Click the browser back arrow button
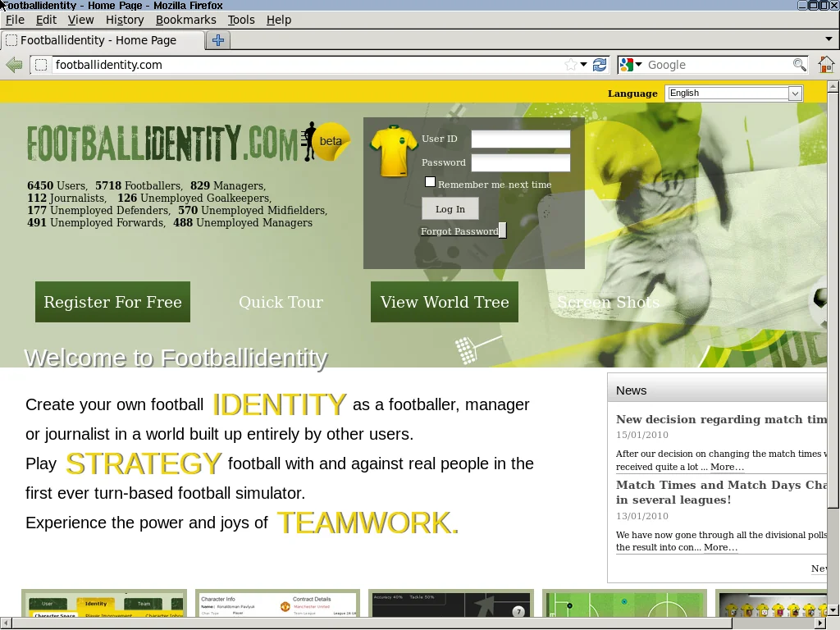The width and height of the screenshot is (840, 630). coord(14,65)
